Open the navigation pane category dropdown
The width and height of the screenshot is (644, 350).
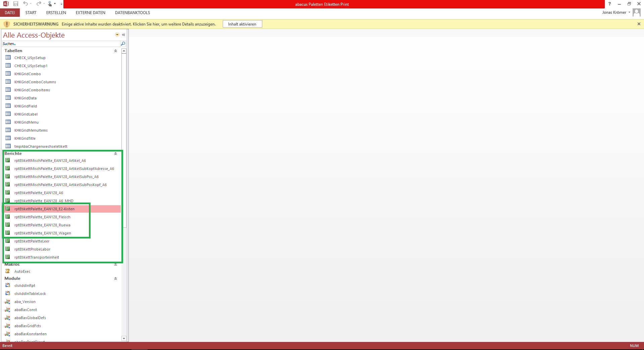(x=117, y=35)
